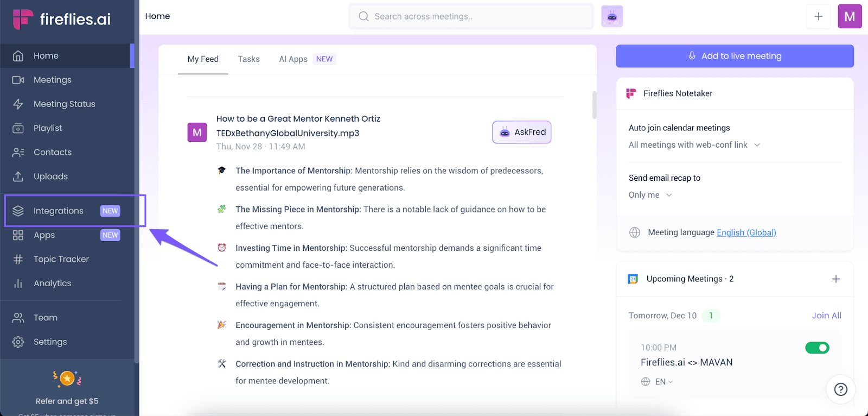Screen dimensions: 868x416
Task: Open the M profile avatar menu
Action: [850, 16]
